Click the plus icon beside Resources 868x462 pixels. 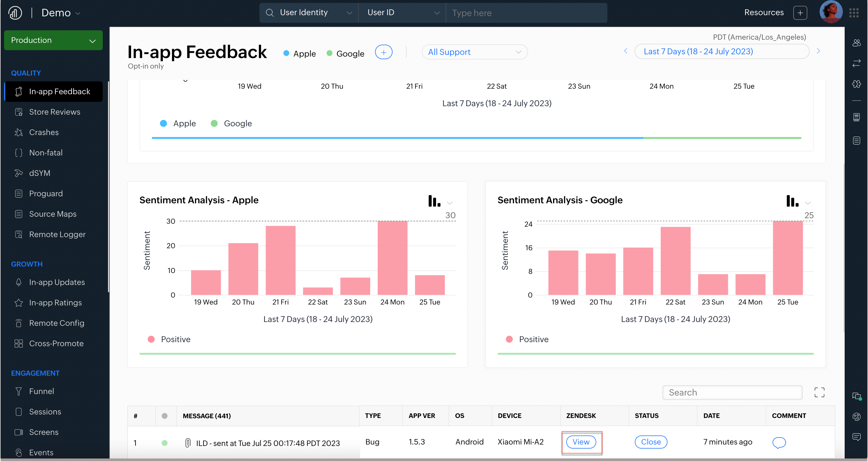click(800, 13)
